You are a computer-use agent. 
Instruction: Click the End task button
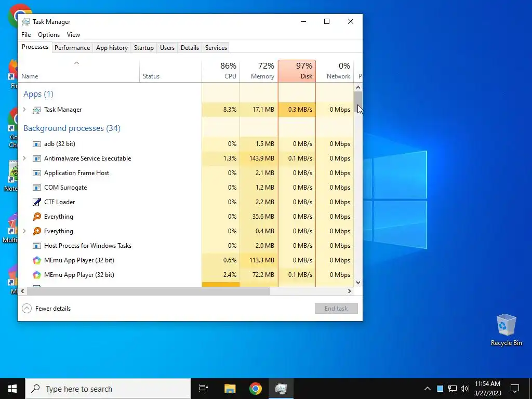(336, 309)
